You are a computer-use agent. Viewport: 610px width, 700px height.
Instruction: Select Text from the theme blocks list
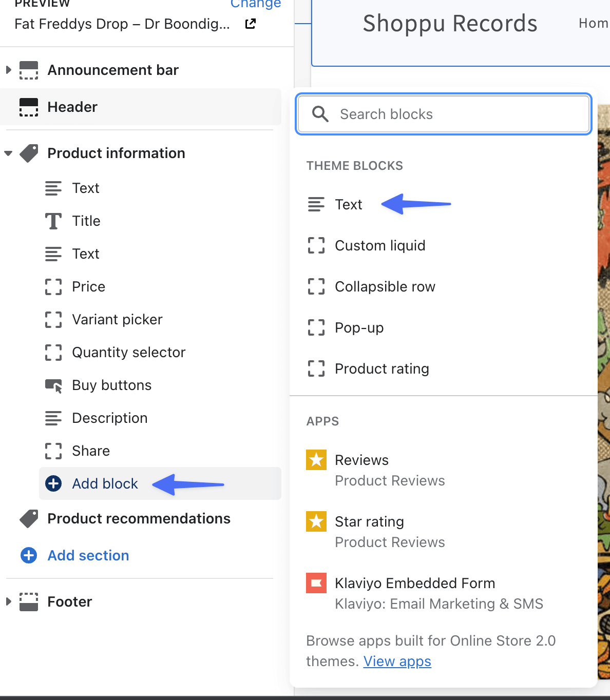coord(349,204)
